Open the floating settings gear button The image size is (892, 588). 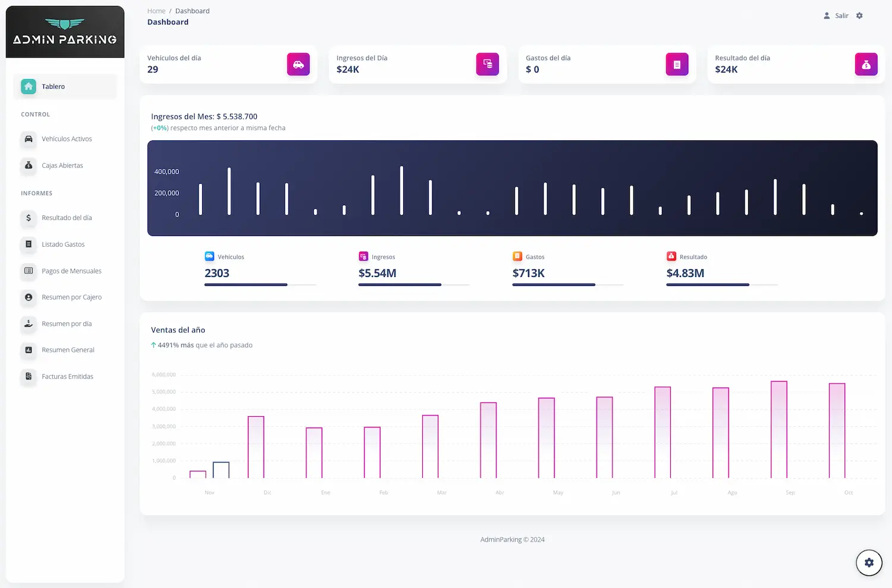click(x=869, y=562)
